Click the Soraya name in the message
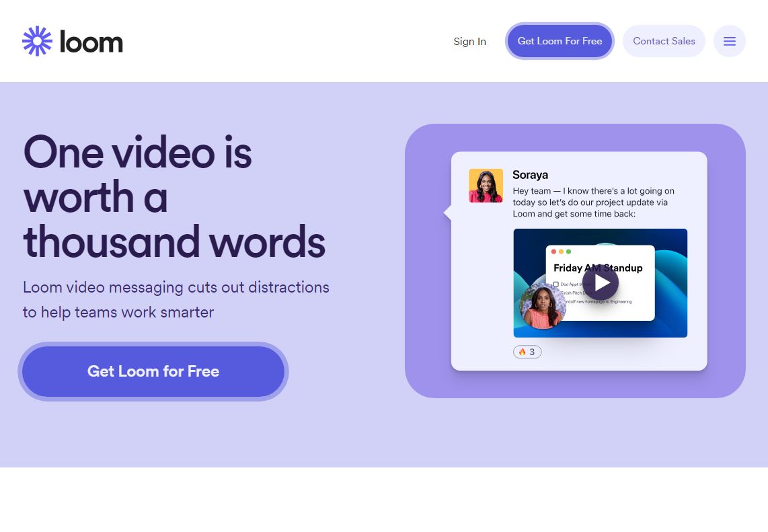The image size is (768, 532). point(530,175)
